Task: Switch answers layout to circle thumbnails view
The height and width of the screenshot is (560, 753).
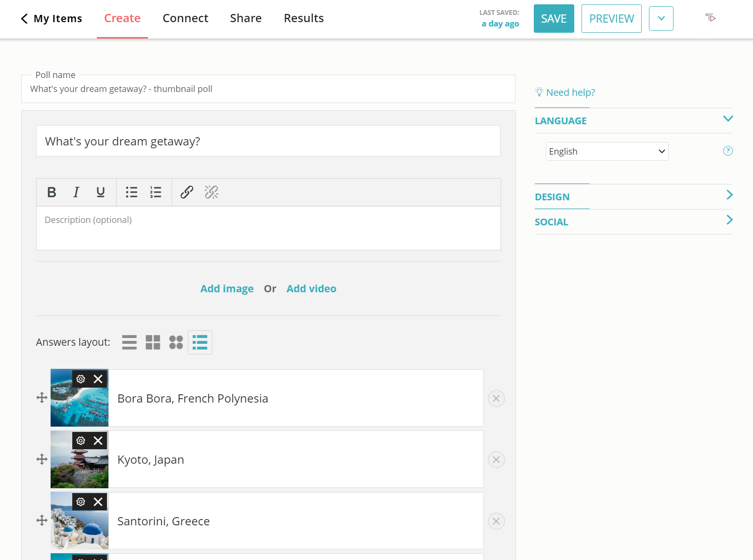Action: (x=175, y=342)
